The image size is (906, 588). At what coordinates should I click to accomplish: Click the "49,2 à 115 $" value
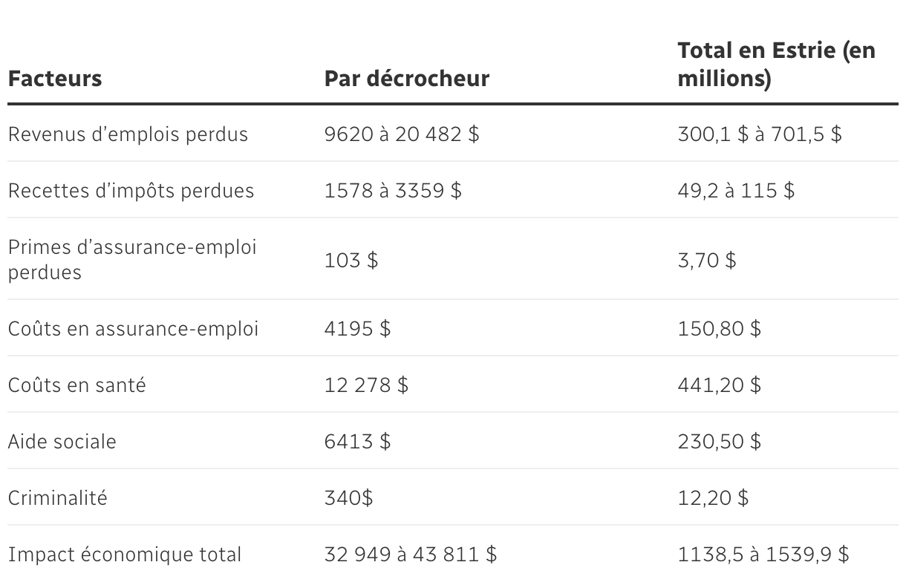736,191
